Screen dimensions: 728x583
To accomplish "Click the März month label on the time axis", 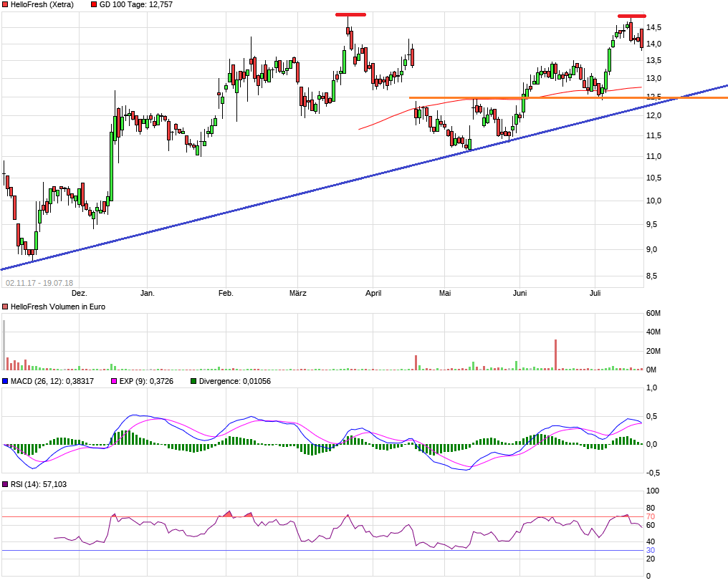I will 298,293.
